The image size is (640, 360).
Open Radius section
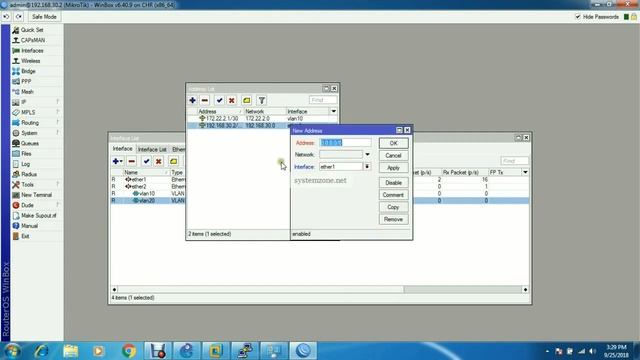[x=29, y=174]
